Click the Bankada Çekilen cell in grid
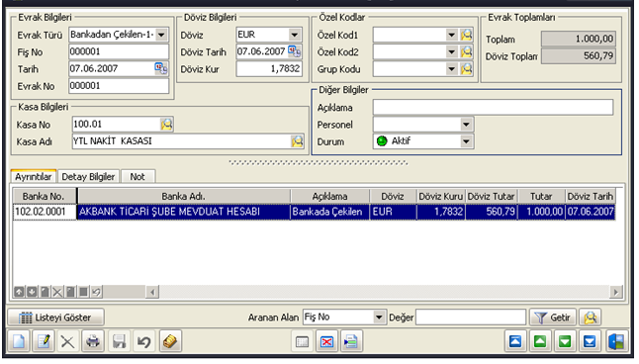639x364 pixels. (329, 212)
